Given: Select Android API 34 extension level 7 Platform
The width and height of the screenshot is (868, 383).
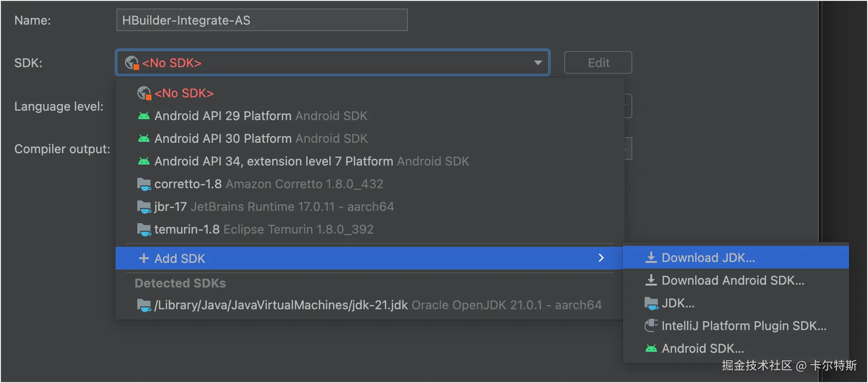Looking at the screenshot, I should tap(311, 161).
